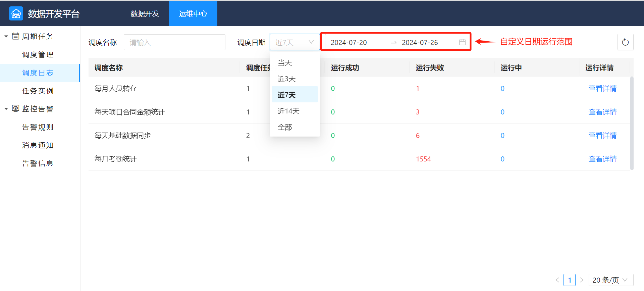Screen dimensions: 644x291
Task: Click the 周期任务 calendar icon
Action: coord(15,36)
